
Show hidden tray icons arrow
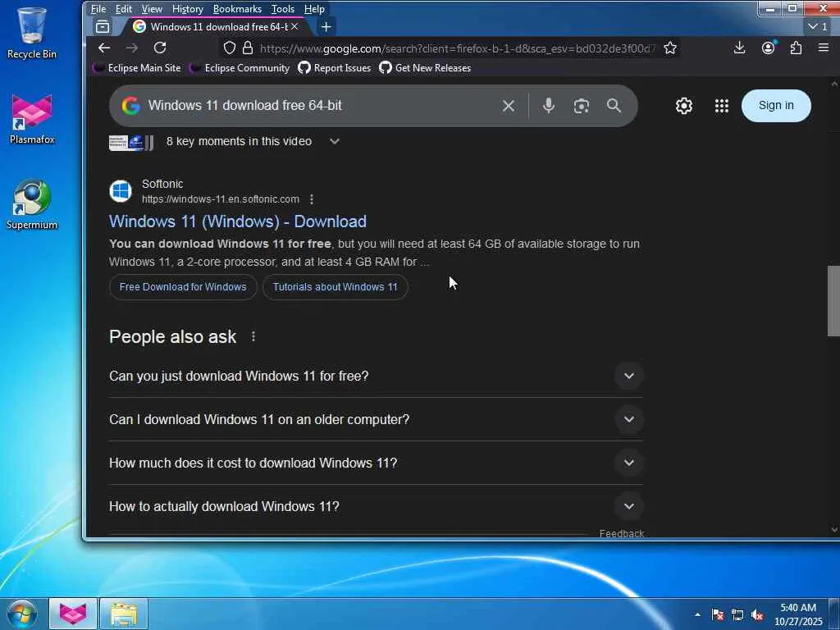697,614
